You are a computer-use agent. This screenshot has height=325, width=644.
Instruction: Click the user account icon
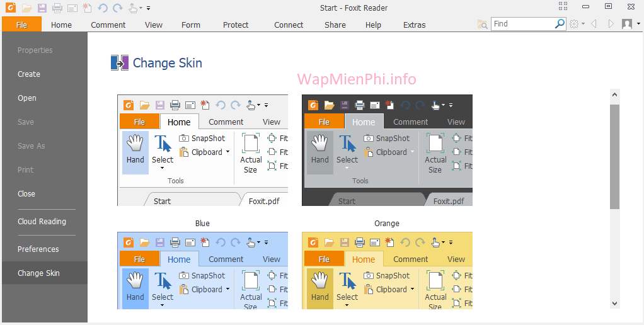627,24
